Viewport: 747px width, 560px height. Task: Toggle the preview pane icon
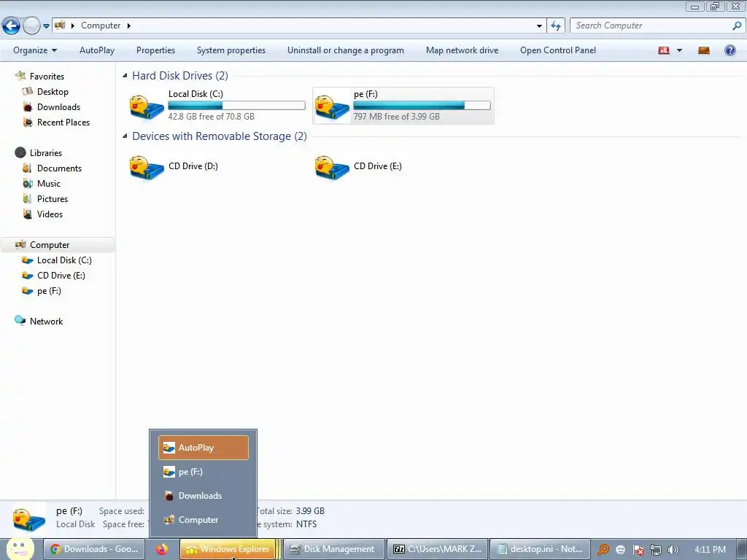point(704,50)
